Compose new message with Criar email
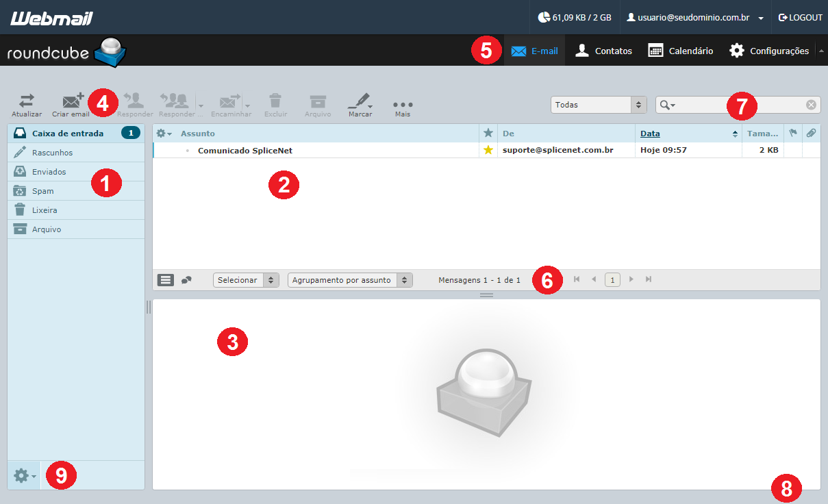828x504 pixels. pos(73,101)
